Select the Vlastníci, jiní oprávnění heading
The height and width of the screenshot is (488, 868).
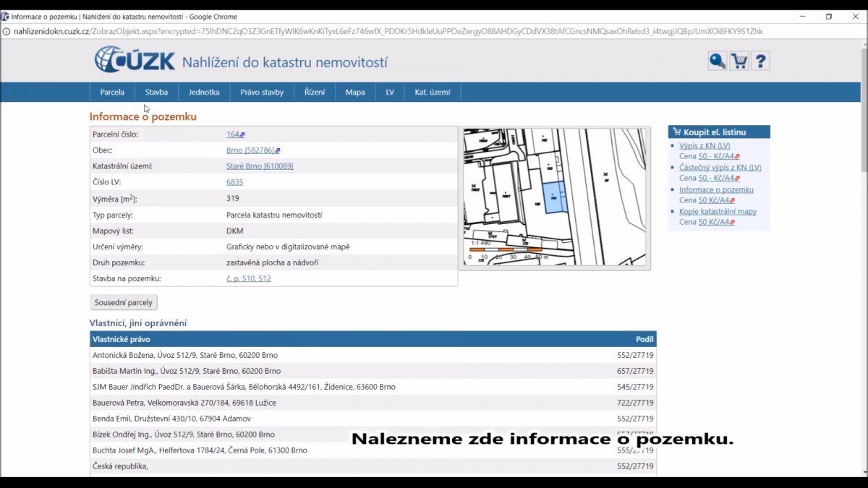pyautogui.click(x=138, y=323)
